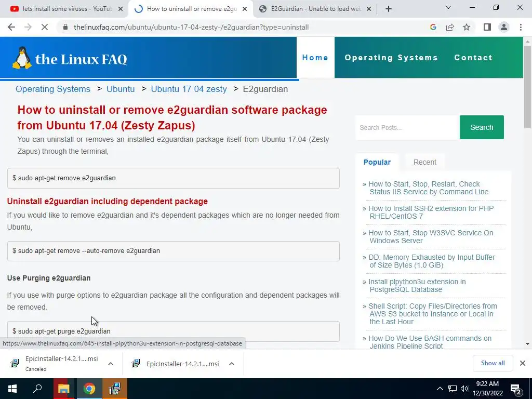Click in the Search Posts field
The height and width of the screenshot is (399, 532).
[x=407, y=128]
